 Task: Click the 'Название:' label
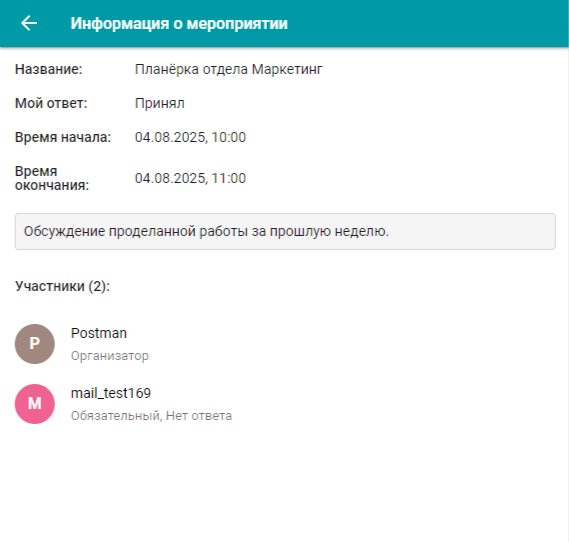coord(49,69)
